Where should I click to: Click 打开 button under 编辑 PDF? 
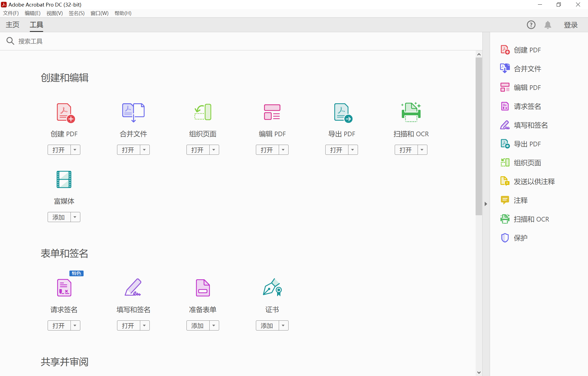[267, 150]
